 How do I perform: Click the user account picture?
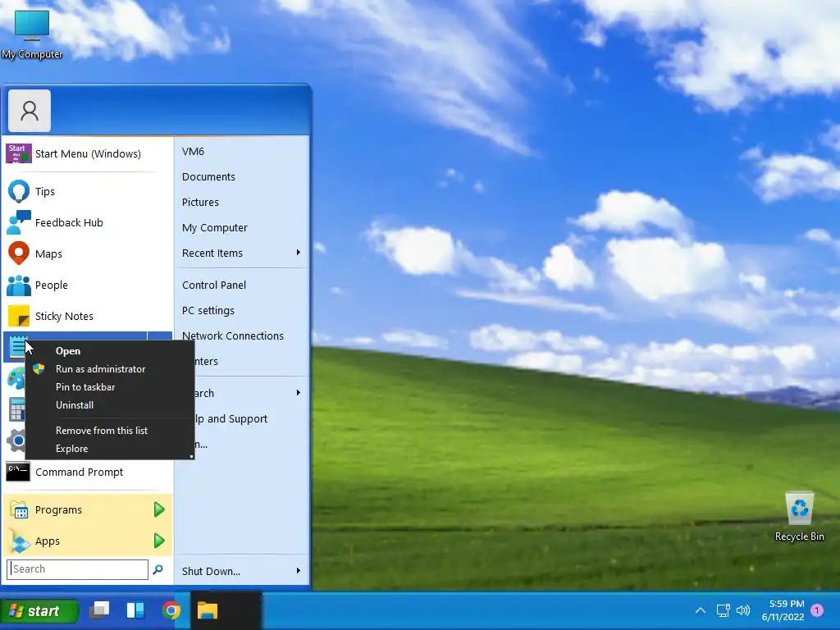click(x=30, y=111)
